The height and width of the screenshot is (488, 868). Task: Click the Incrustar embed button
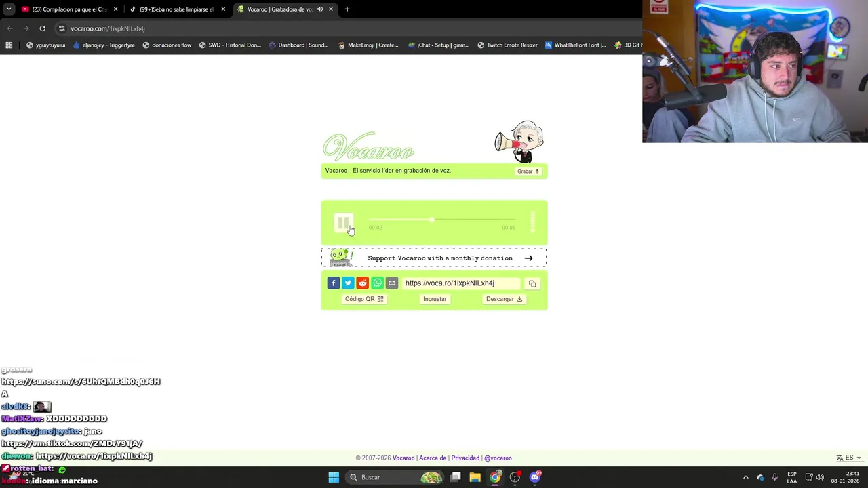pos(435,299)
